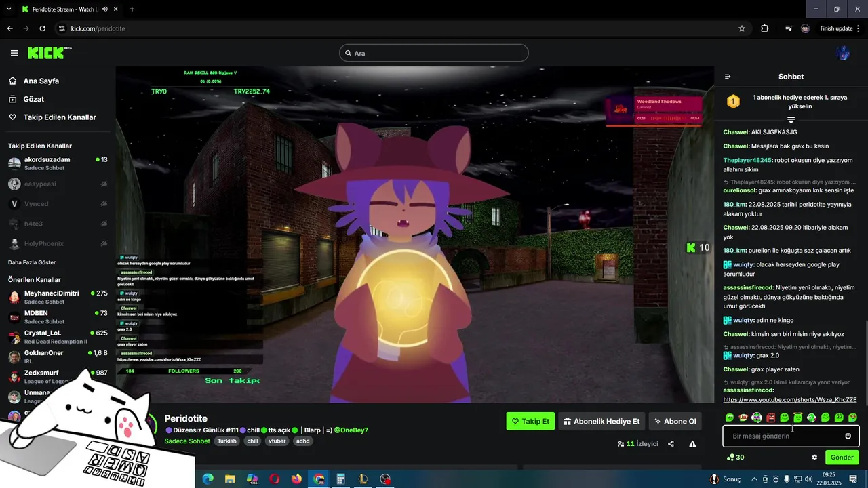This screenshot has height=488, width=868.
Task: Expand Daha Fazla Göster list
Action: click(x=32, y=262)
